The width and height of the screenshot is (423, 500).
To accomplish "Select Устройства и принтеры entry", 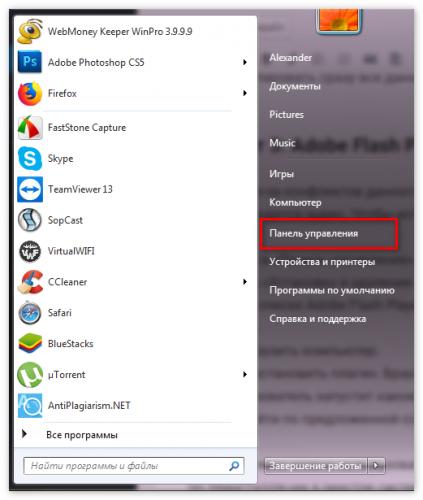I will (x=322, y=262).
